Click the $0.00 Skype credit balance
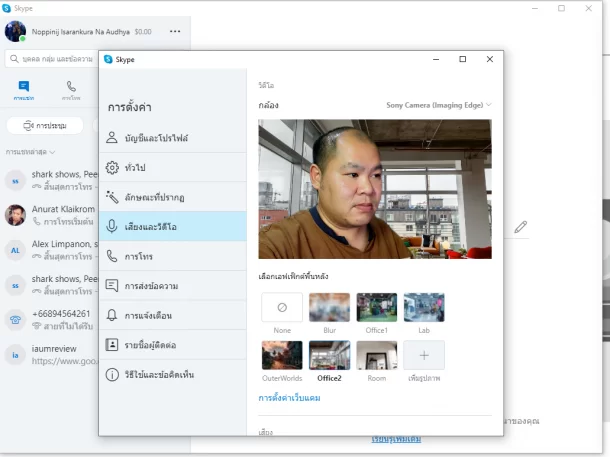 [x=143, y=32]
